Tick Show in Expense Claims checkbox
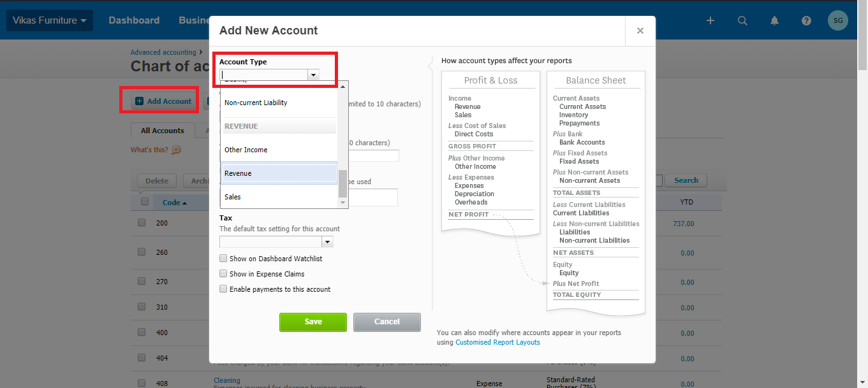This screenshot has height=388, width=868. pos(223,274)
